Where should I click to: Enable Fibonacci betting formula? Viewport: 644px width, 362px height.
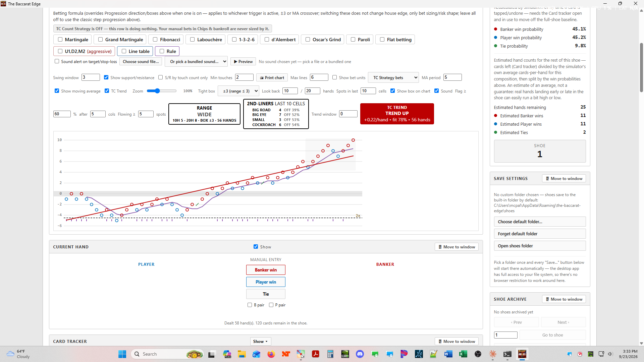pos(155,40)
